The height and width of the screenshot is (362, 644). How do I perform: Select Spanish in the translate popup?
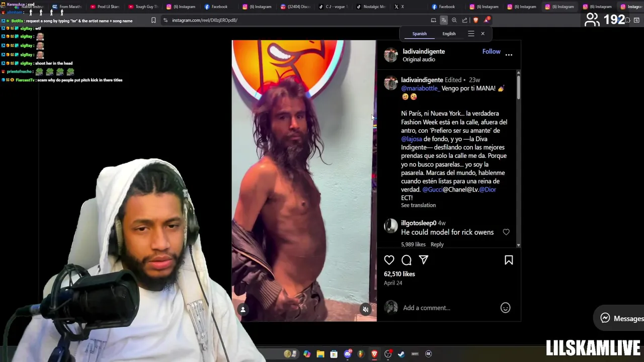[419, 34]
